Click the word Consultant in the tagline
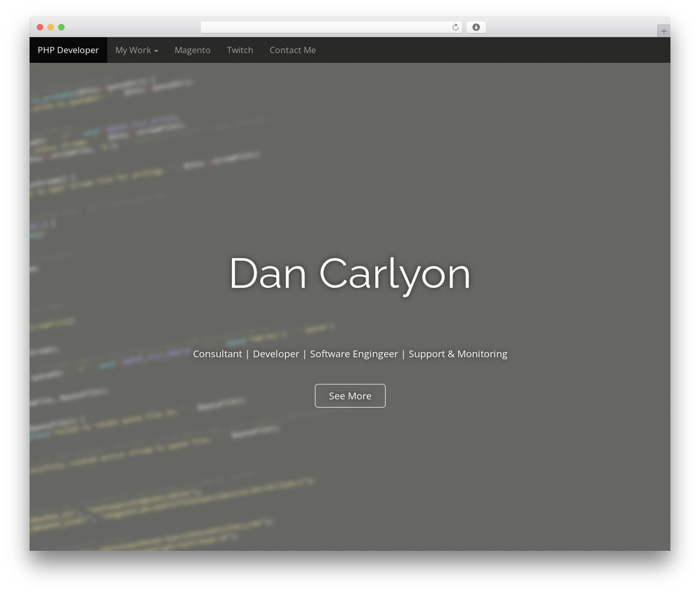This screenshot has width=700, height=593. (x=218, y=354)
